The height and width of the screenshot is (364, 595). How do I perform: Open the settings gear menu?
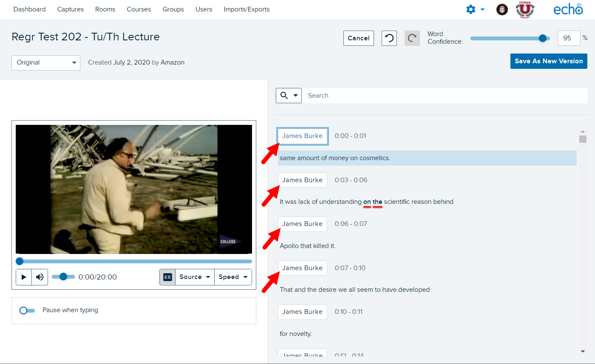pyautogui.click(x=475, y=9)
